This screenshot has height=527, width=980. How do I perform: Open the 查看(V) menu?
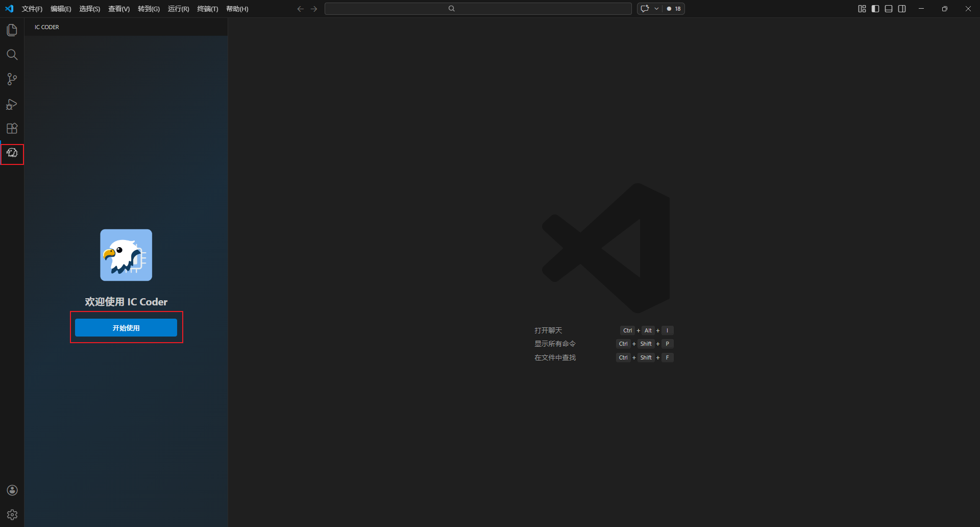[119, 9]
